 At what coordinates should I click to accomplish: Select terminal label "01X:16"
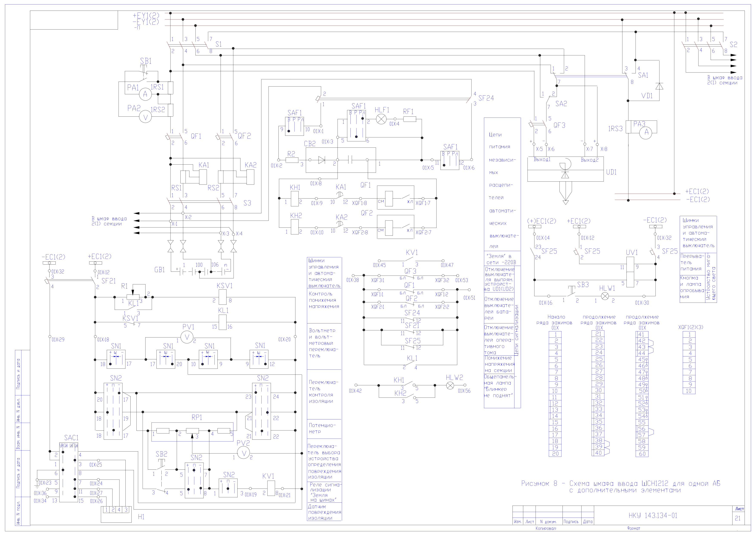tap(546, 303)
